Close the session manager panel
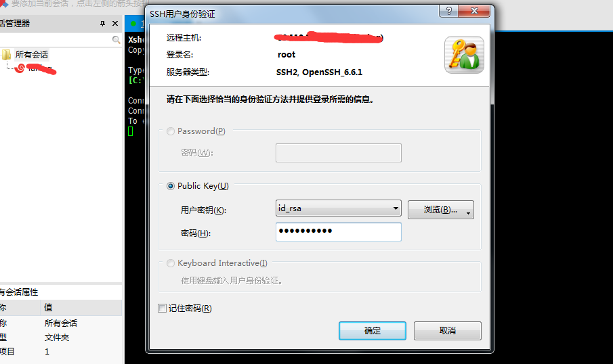This screenshot has height=364, width=613. tap(115, 24)
